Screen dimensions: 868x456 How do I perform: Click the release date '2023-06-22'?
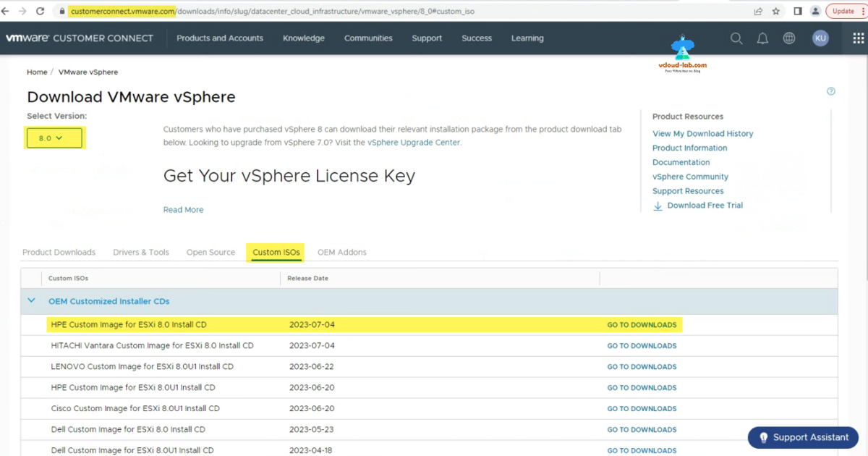point(312,367)
